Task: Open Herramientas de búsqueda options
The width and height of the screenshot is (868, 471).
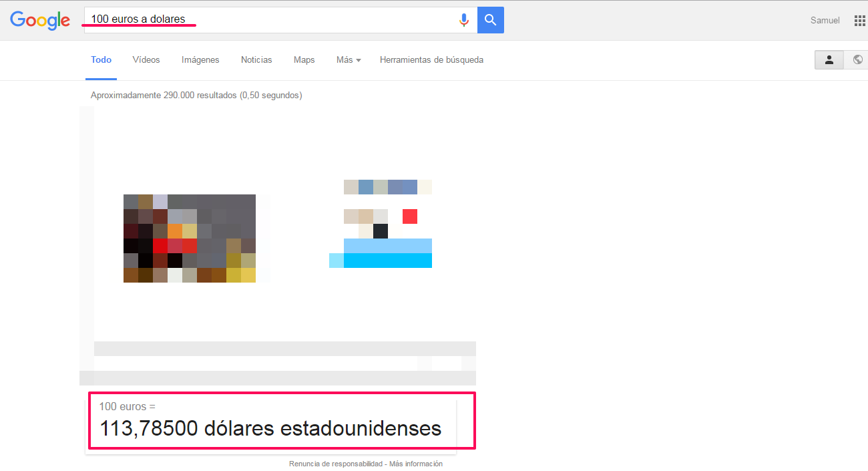Action: click(x=431, y=60)
